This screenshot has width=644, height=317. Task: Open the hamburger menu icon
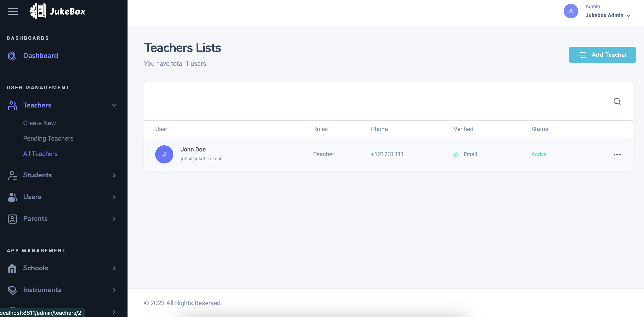pyautogui.click(x=13, y=12)
